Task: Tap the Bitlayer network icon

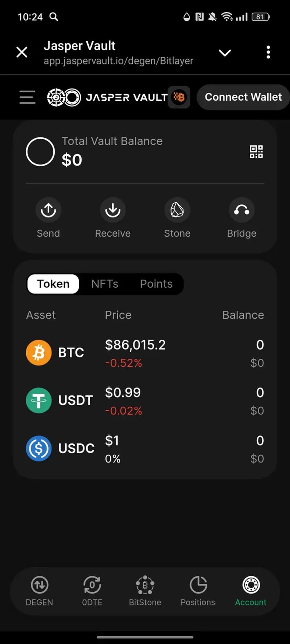Action: click(x=179, y=97)
